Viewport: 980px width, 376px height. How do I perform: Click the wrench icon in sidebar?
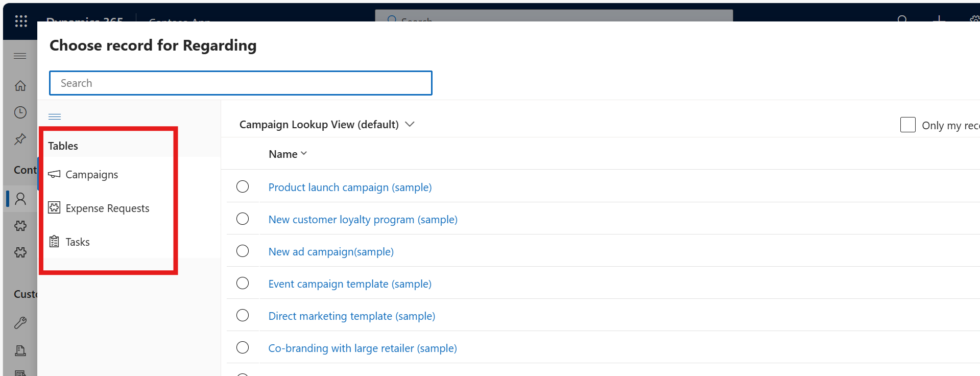[20, 323]
